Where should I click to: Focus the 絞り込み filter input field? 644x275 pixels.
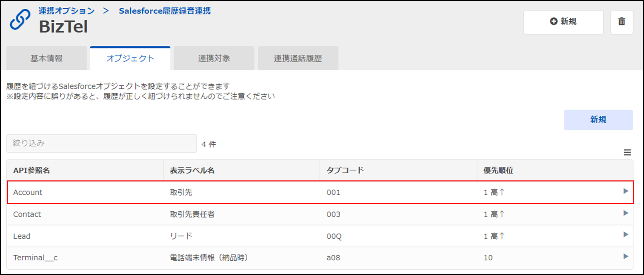click(102, 143)
